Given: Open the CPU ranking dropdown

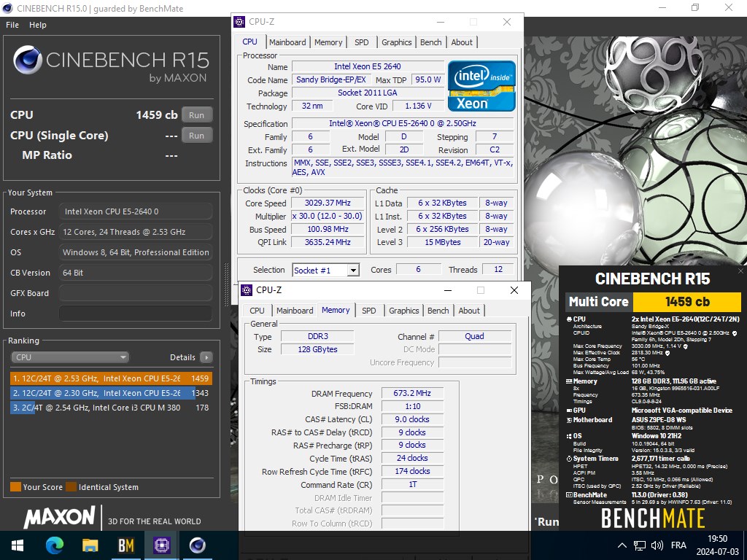Looking at the screenshot, I should point(70,357).
